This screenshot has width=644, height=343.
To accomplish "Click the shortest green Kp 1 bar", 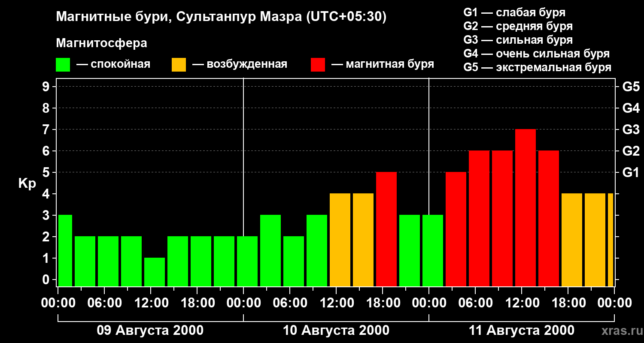I will pos(155,272).
